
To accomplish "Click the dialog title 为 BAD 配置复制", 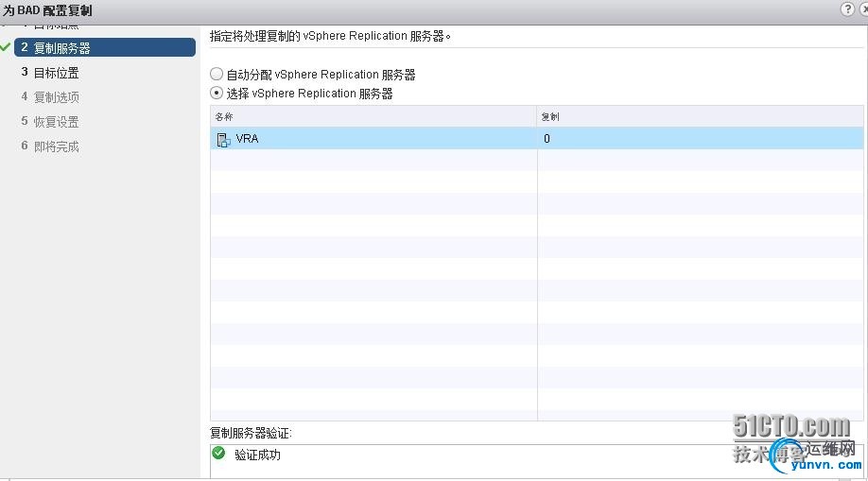I will coord(47,10).
